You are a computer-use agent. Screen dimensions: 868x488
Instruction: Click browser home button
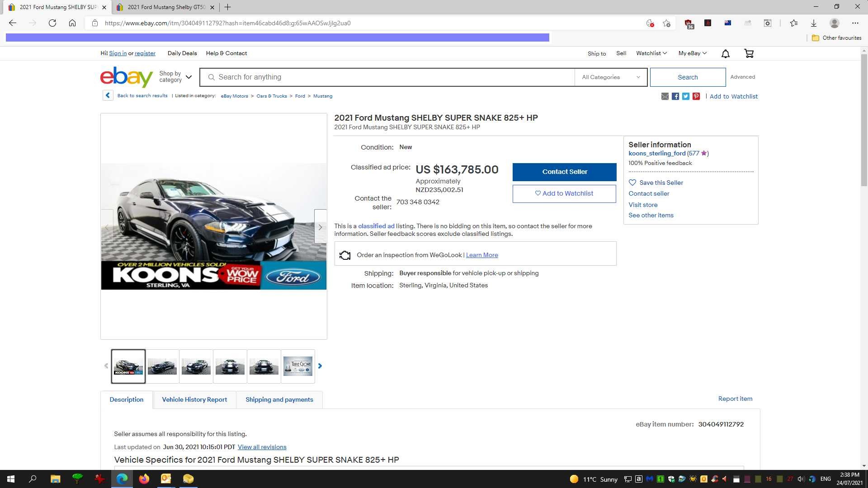[72, 23]
